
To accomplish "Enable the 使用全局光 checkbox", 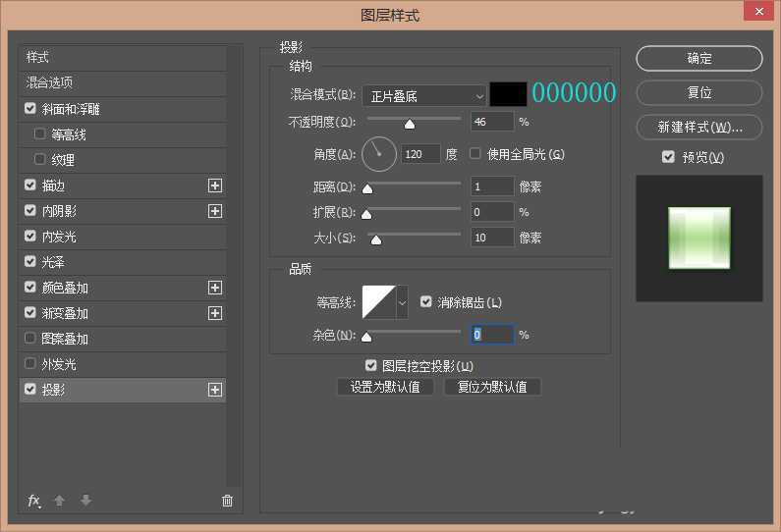I will 475,154.
